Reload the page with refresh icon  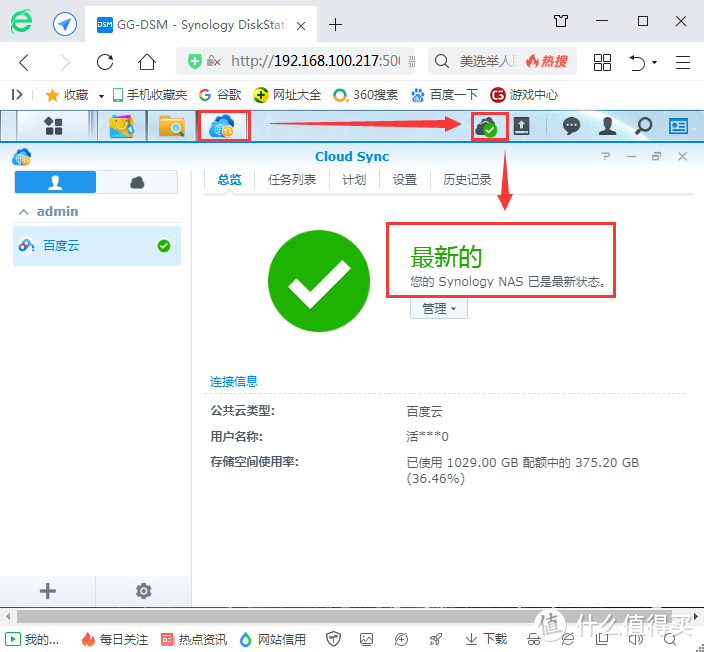105,62
